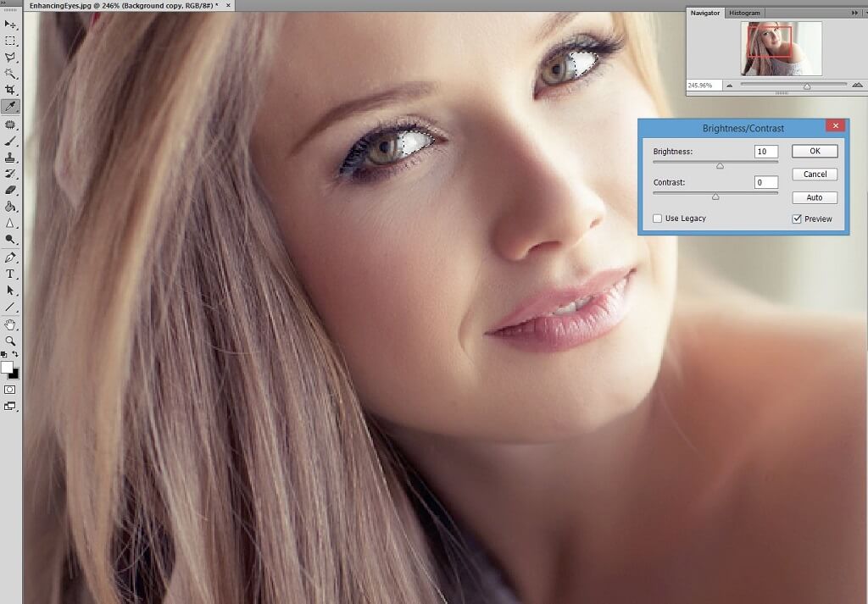Cancel the Brightness/Contrast dialog
Image resolution: width=868 pixels, height=604 pixels.
(x=815, y=175)
